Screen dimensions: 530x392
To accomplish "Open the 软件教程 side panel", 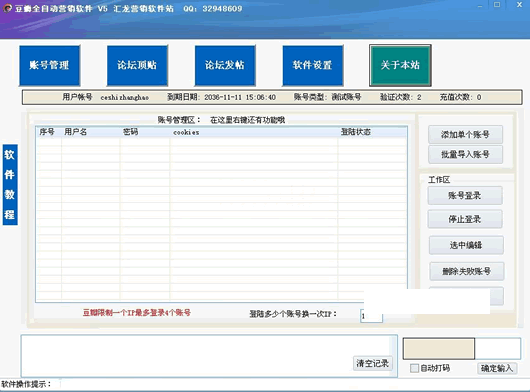I will (x=10, y=185).
